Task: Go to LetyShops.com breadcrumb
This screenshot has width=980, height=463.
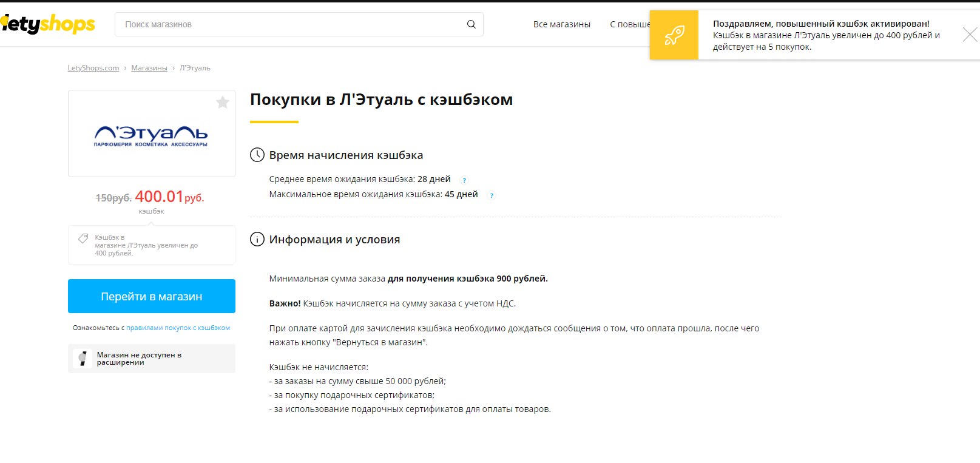Action: point(93,68)
